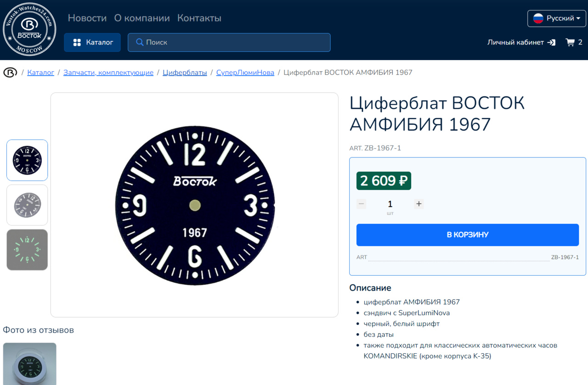Go to О компании page
The image size is (588, 385).
click(x=142, y=18)
